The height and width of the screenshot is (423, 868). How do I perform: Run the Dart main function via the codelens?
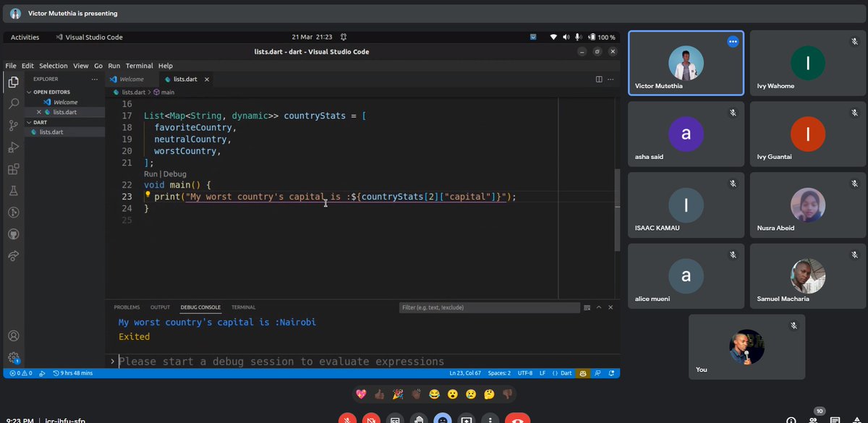152,174
